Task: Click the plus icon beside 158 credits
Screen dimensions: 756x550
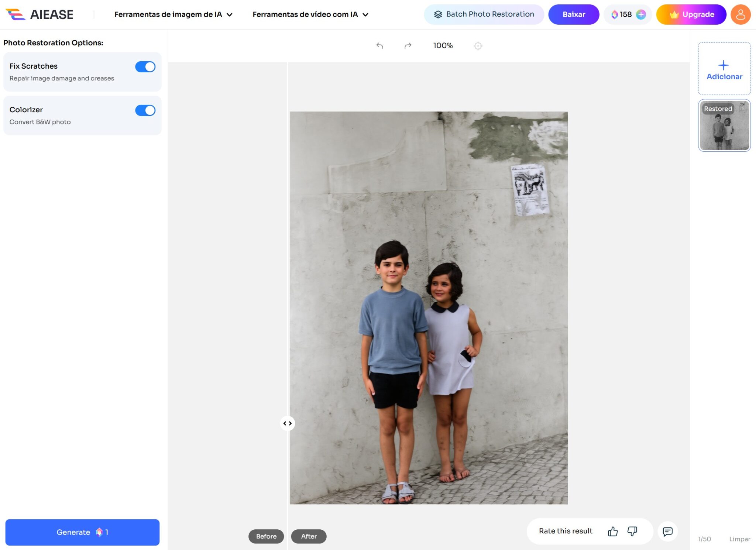Action: [641, 15]
